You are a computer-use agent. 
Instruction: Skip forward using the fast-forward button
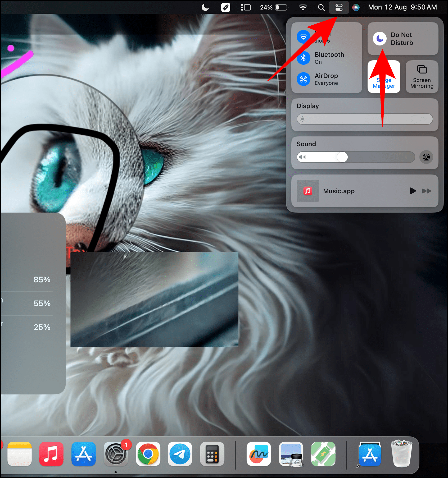pos(426,191)
